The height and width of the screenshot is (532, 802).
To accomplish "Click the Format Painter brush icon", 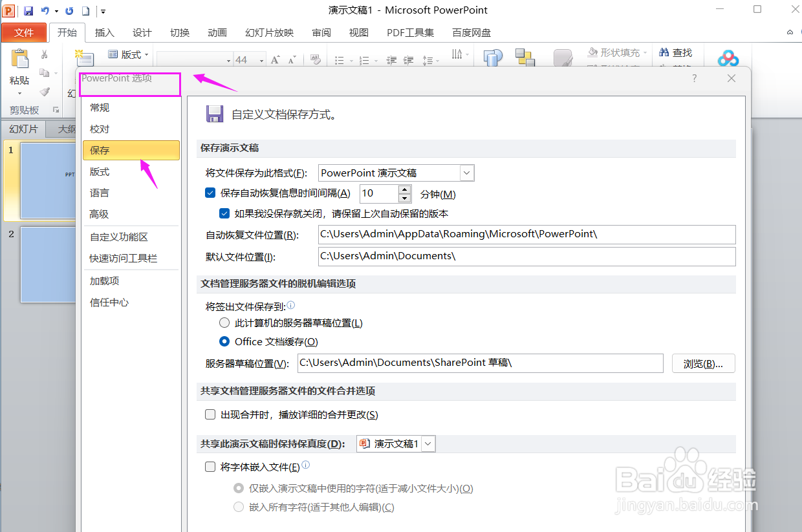I will [45, 92].
